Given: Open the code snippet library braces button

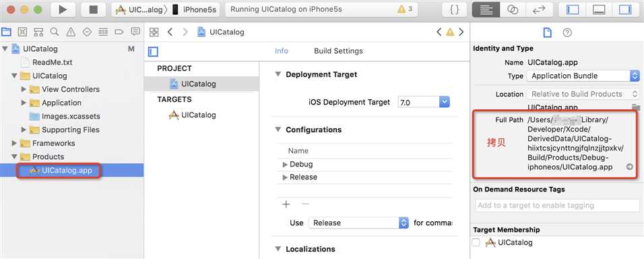Looking at the screenshot, I should 454,9.
